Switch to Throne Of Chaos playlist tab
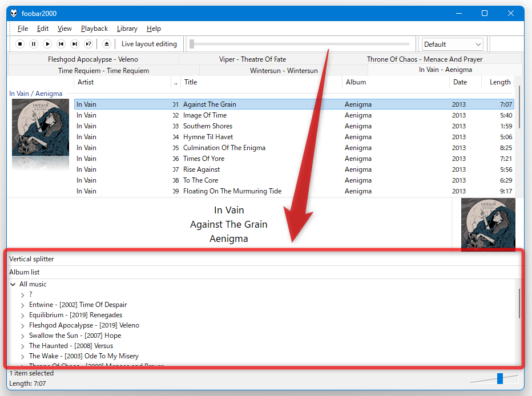The image size is (532, 396). coord(425,59)
